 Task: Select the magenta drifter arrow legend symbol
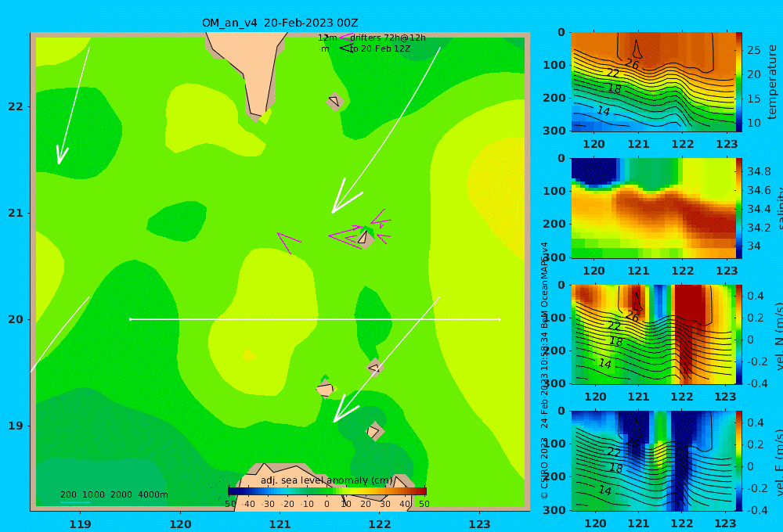[346, 37]
